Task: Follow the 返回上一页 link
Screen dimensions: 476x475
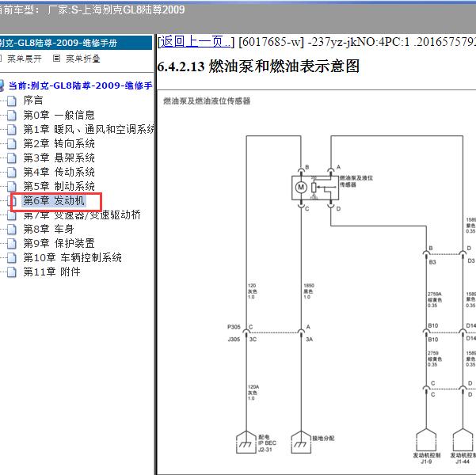Action: (x=196, y=42)
